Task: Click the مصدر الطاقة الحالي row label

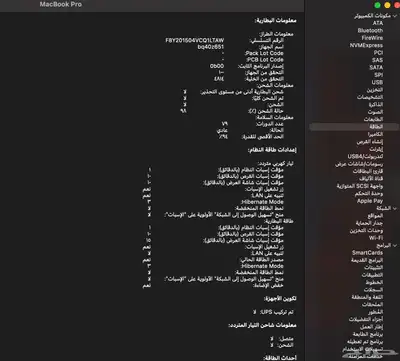Action: click(x=262, y=259)
